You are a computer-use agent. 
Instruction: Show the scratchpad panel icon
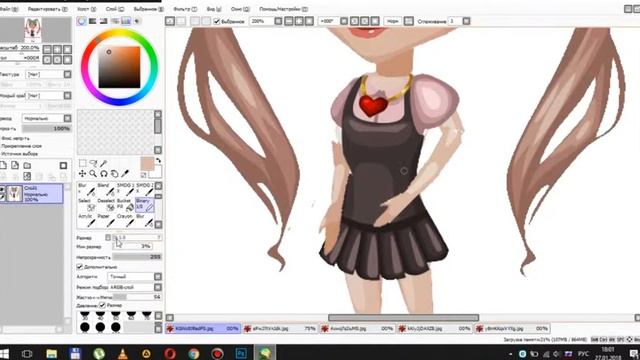click(x=137, y=21)
